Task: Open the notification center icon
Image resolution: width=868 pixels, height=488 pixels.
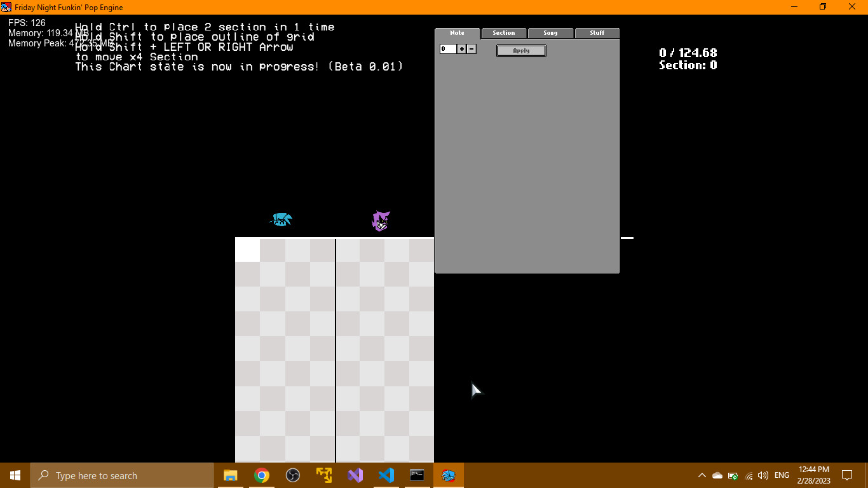Action: tap(847, 475)
